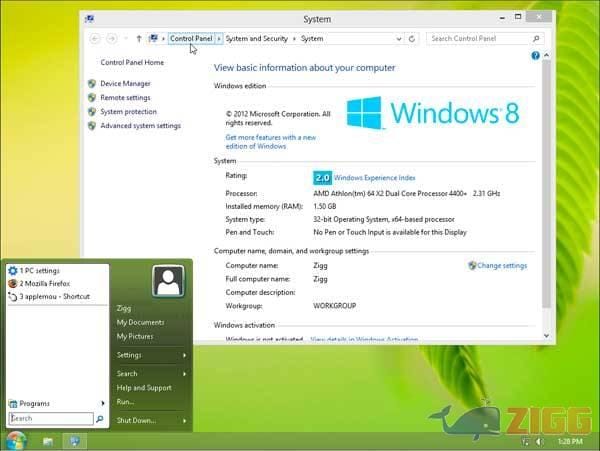Click the Control Panel breadcrumb
This screenshot has height=451, width=600.
[x=191, y=39]
